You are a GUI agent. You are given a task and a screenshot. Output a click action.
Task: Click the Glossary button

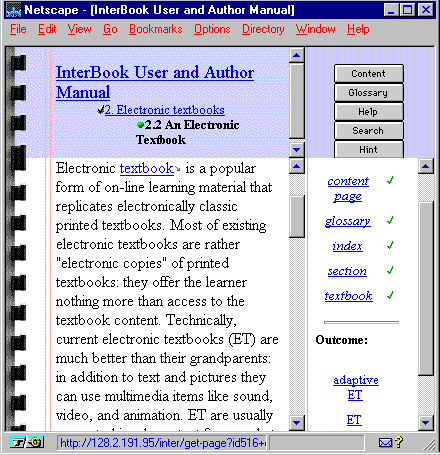(368, 93)
